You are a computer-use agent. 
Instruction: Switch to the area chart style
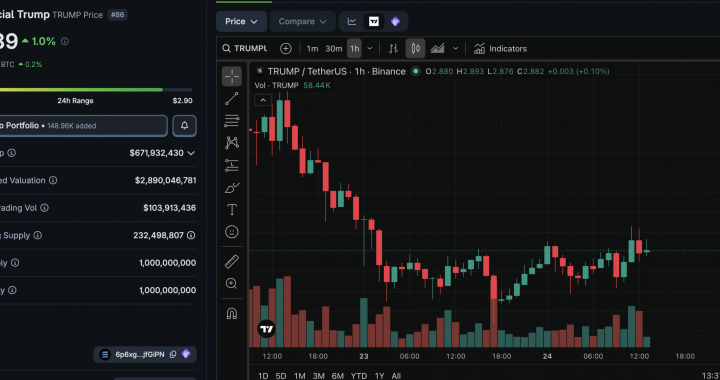tap(437, 49)
